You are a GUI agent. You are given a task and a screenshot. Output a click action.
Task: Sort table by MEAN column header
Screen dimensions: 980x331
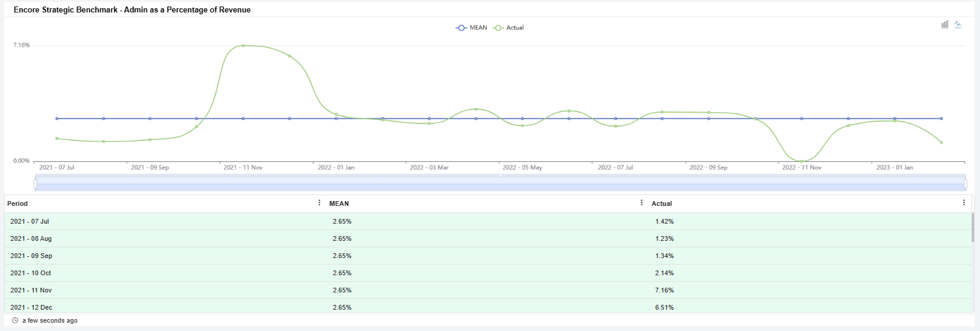pyautogui.click(x=339, y=203)
